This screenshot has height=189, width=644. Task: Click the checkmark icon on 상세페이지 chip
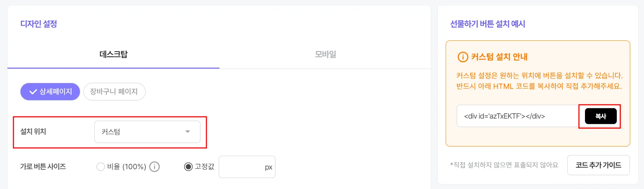[x=33, y=92]
